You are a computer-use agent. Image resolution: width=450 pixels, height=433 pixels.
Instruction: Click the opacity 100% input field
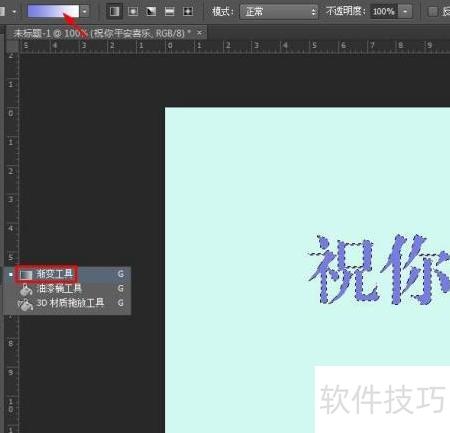point(384,12)
